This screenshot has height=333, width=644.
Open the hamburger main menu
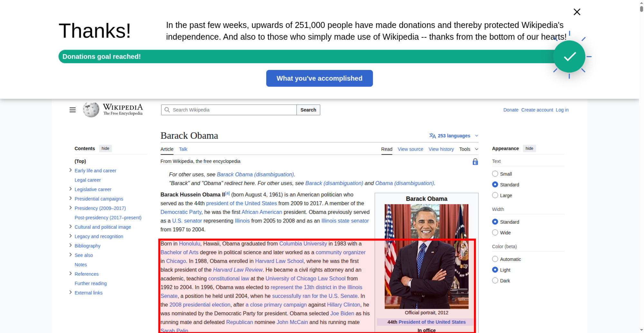tap(72, 110)
